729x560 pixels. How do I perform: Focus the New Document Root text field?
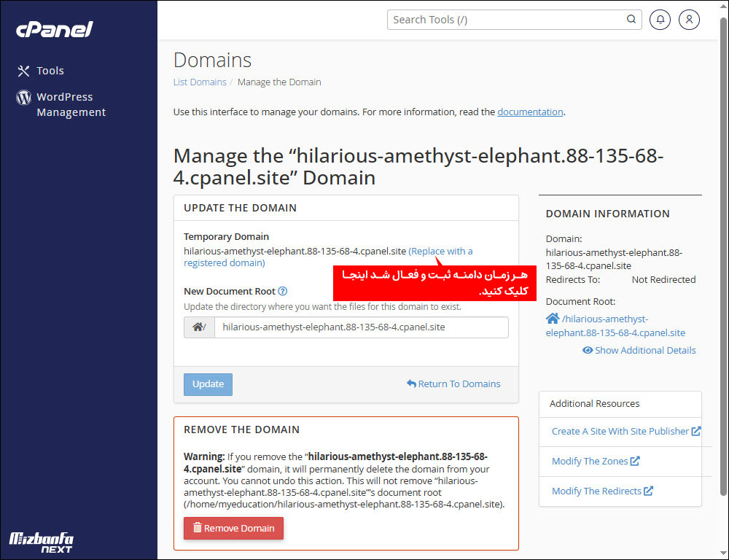[x=361, y=327]
